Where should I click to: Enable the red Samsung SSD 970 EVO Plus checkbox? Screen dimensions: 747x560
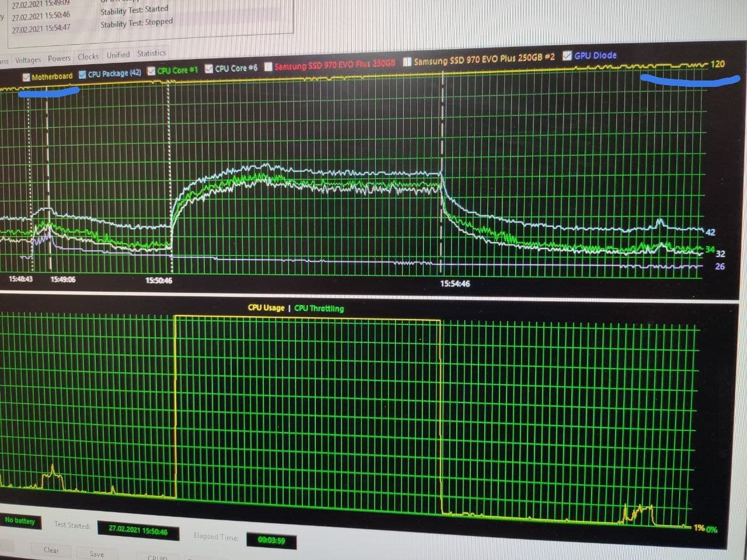268,66
